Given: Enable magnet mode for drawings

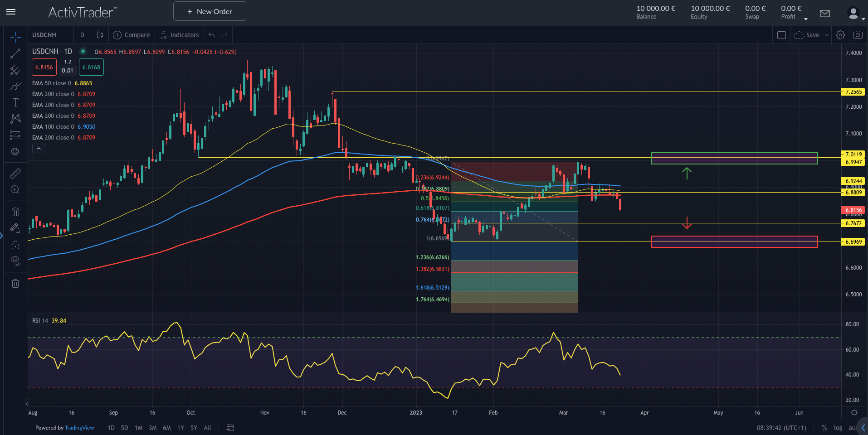Looking at the screenshot, I should [15, 212].
